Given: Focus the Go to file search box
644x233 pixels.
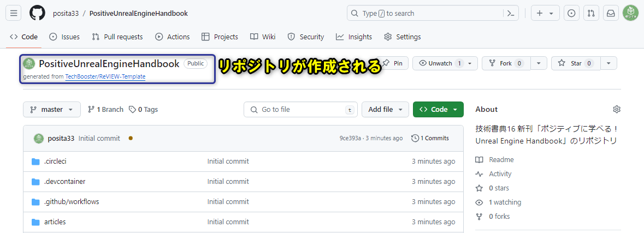Looking at the screenshot, I should [300, 110].
